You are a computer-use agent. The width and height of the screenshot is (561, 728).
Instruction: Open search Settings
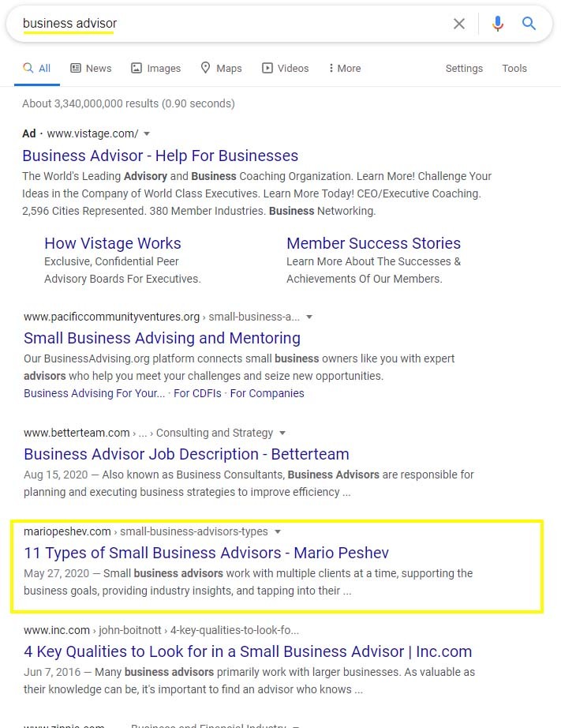click(x=464, y=68)
